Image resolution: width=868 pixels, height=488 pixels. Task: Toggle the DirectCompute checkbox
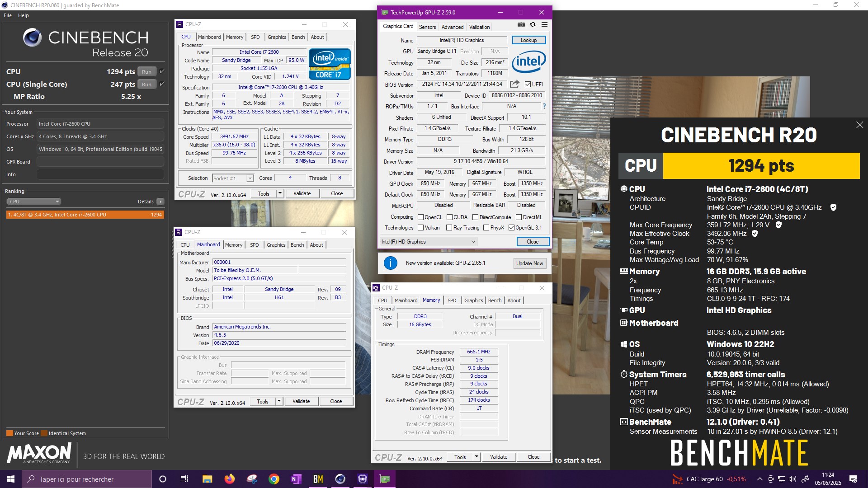point(475,217)
